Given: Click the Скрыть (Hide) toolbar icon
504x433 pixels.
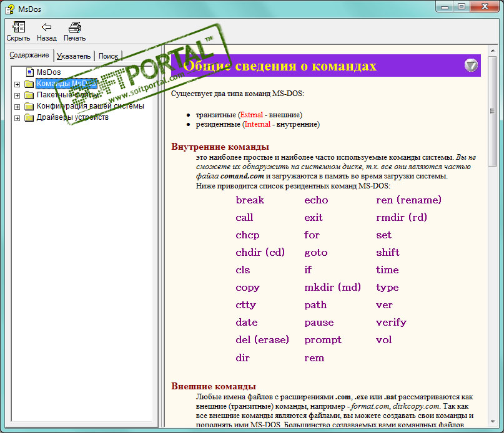Looking at the screenshot, I should [x=18, y=27].
